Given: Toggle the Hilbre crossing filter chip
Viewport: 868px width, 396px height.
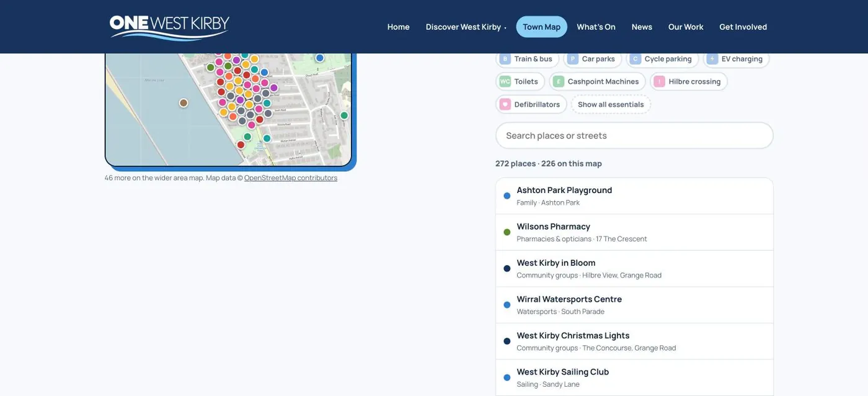Looking at the screenshot, I should (688, 81).
